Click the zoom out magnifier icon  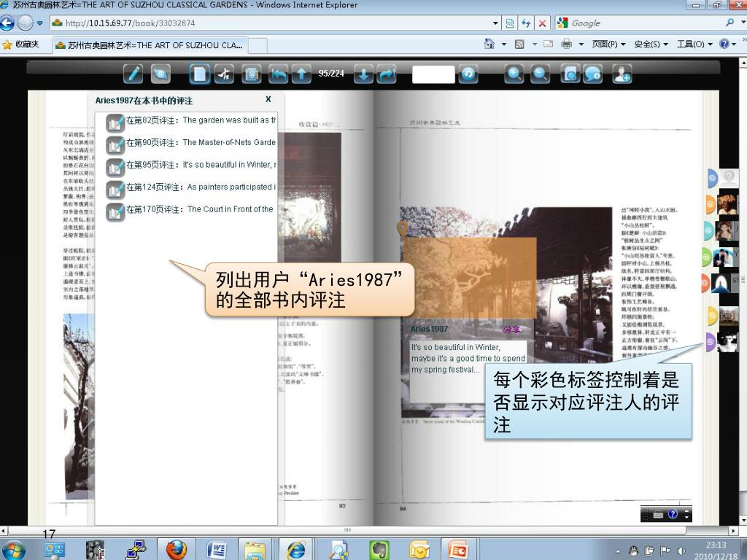[540, 74]
